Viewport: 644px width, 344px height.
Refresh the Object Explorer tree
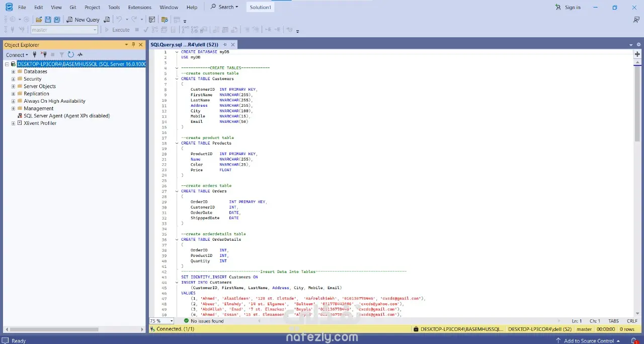pos(70,55)
